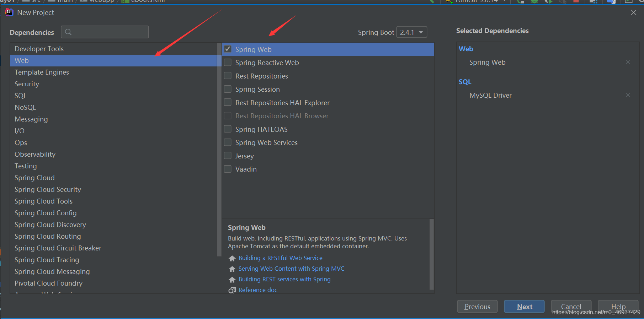The height and width of the screenshot is (319, 644).
Task: Open Help for the dialog
Action: [618, 306]
